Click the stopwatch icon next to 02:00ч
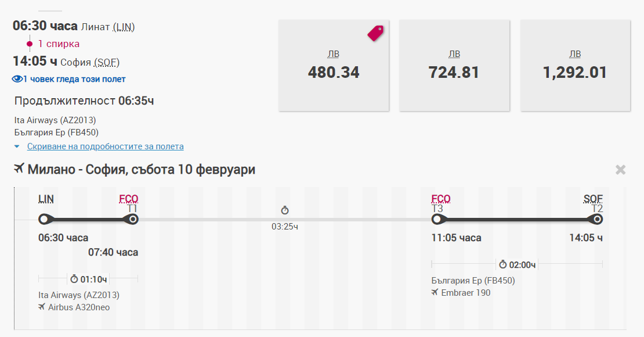This screenshot has width=644, height=337. click(503, 265)
